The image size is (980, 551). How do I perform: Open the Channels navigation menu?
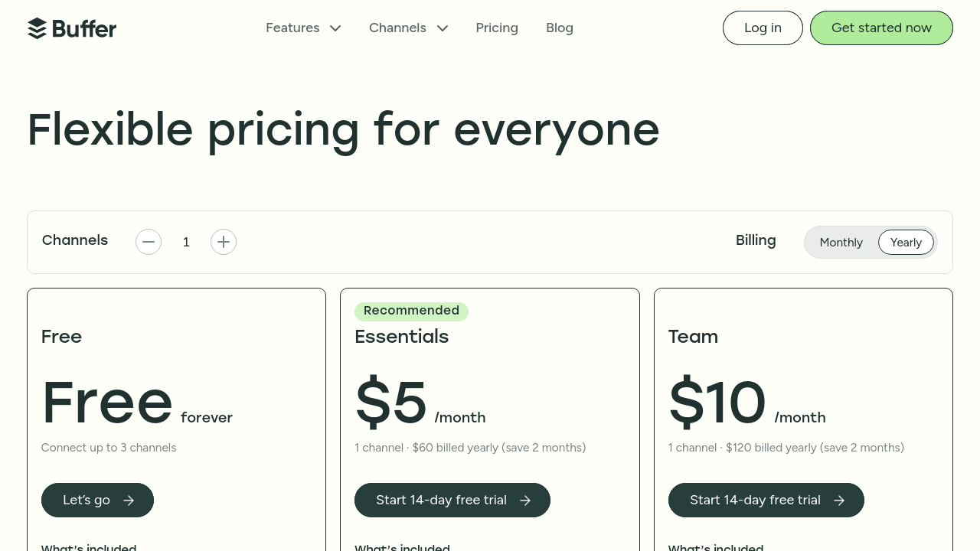pyautogui.click(x=397, y=28)
